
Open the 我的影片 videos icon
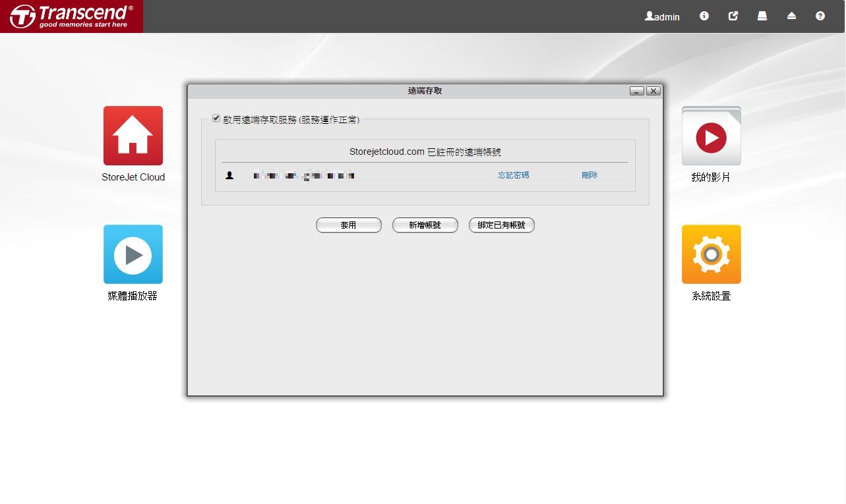pos(711,136)
